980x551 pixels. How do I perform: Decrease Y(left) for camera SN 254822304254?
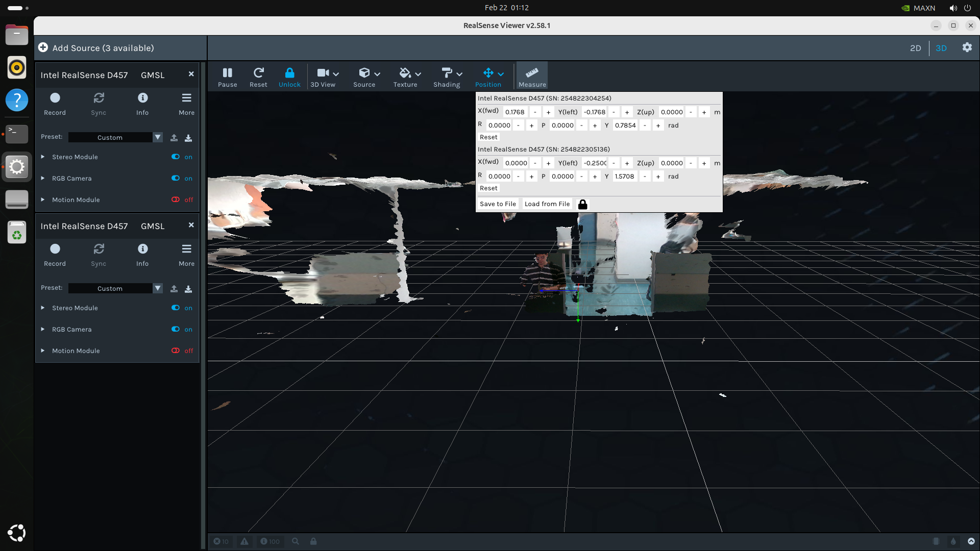[x=614, y=112]
